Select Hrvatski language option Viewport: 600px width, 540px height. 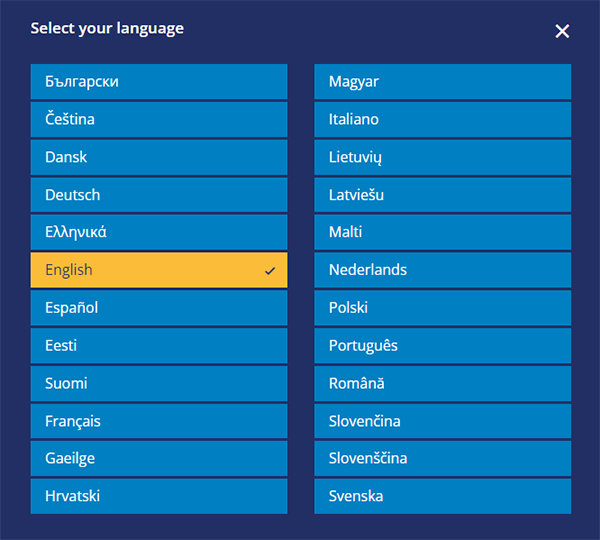point(158,496)
